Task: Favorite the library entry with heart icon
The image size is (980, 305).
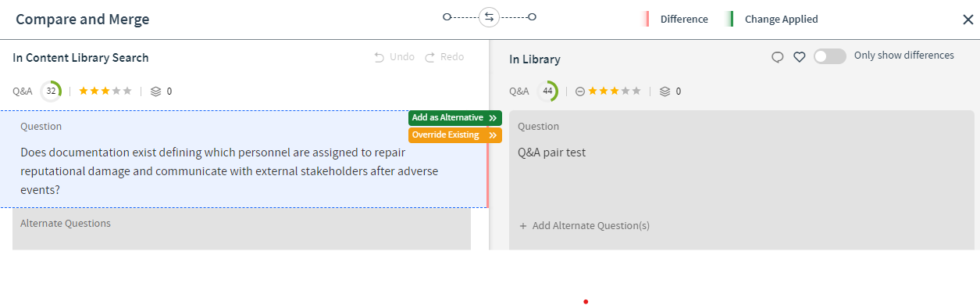Action: (x=799, y=57)
